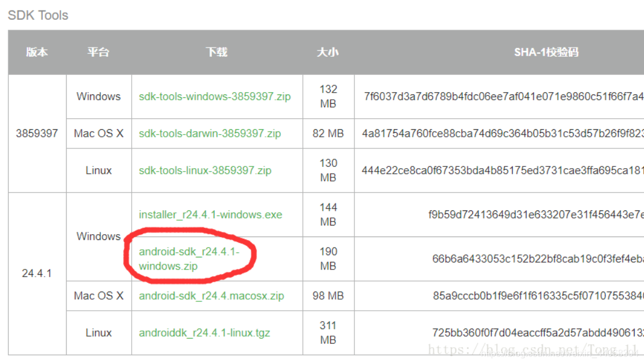Click the 版本 column header
This screenshot has width=644, height=364.
tap(37, 52)
